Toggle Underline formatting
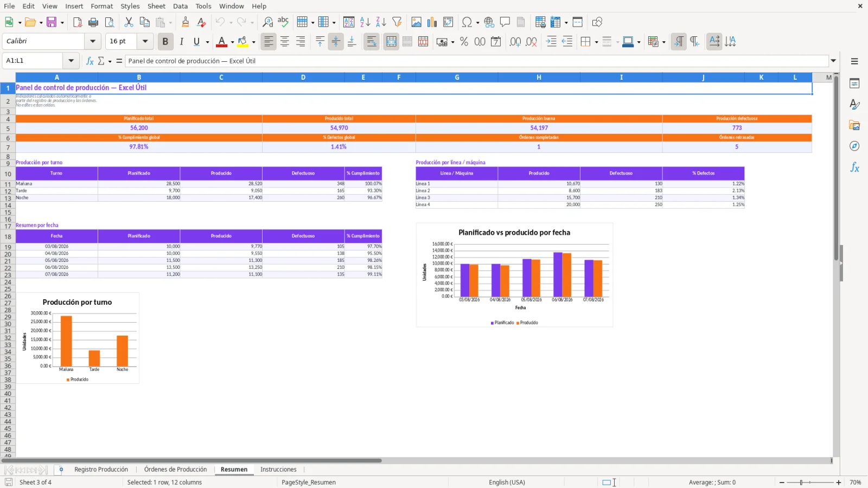Image resolution: width=868 pixels, height=488 pixels. [197, 42]
